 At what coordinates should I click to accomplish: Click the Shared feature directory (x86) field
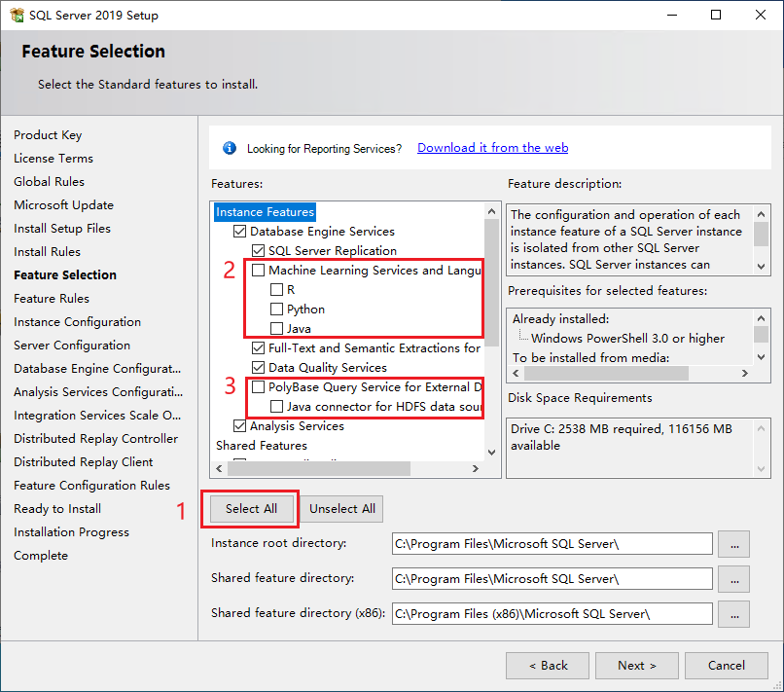pyautogui.click(x=552, y=614)
